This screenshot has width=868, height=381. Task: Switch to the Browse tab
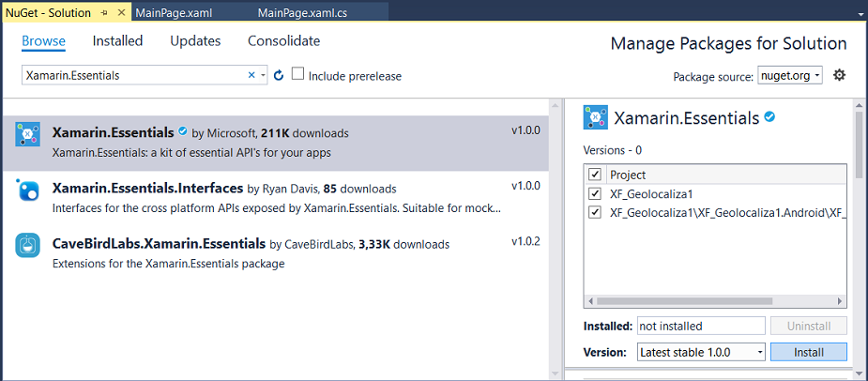coord(44,41)
